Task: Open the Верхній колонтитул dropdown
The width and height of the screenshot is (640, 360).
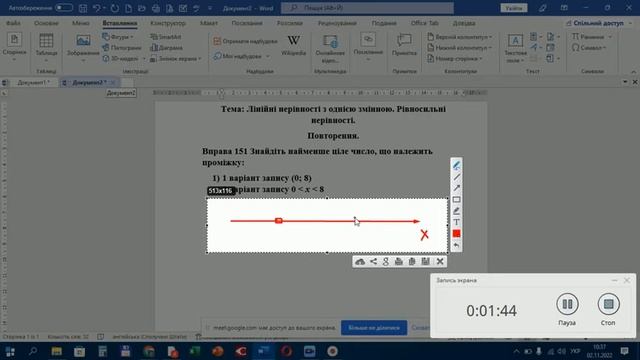Action: tap(460, 37)
